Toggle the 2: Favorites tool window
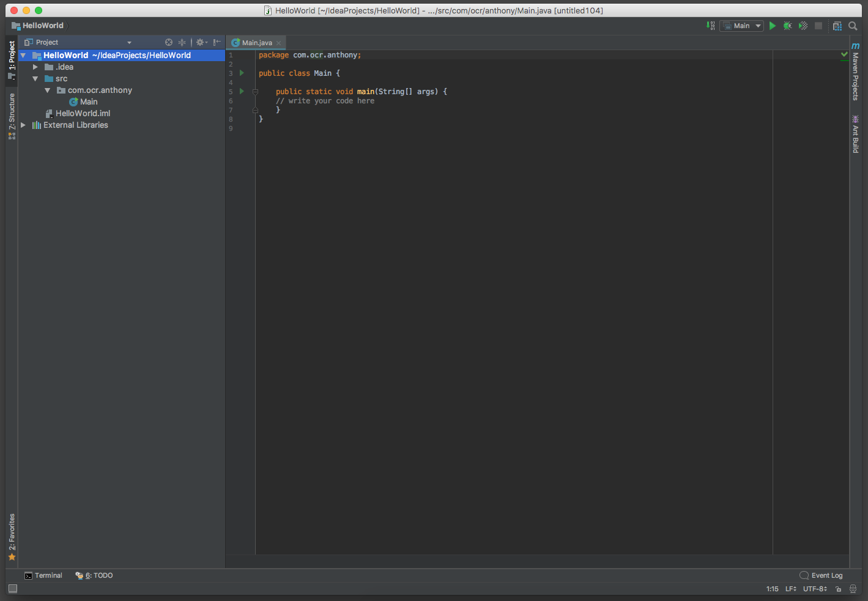This screenshot has height=601, width=868. click(12, 537)
